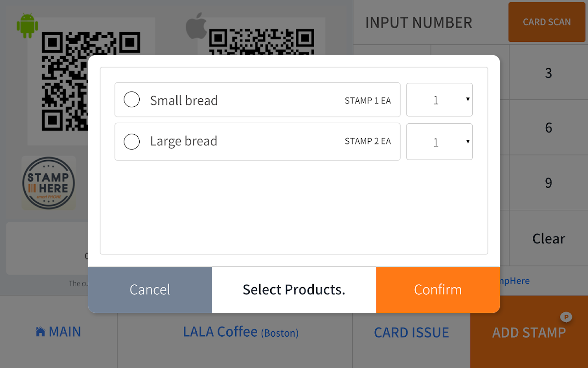
Task: Select the Small bread radio button
Action: [x=132, y=100]
